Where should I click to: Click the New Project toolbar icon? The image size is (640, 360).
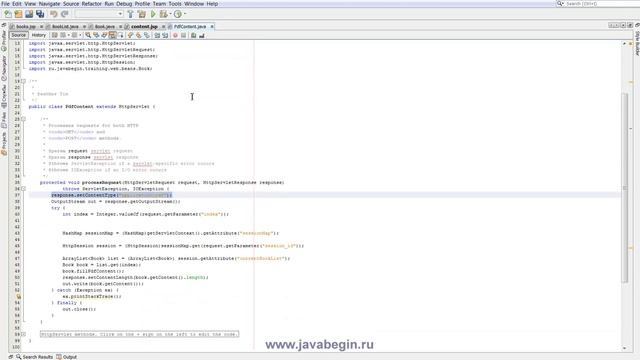[18, 14]
